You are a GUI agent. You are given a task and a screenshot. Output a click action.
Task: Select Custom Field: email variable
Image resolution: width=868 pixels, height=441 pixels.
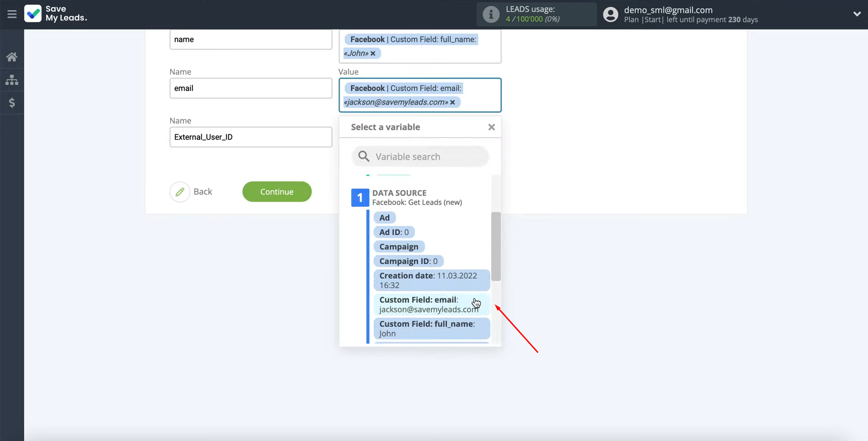pos(432,304)
